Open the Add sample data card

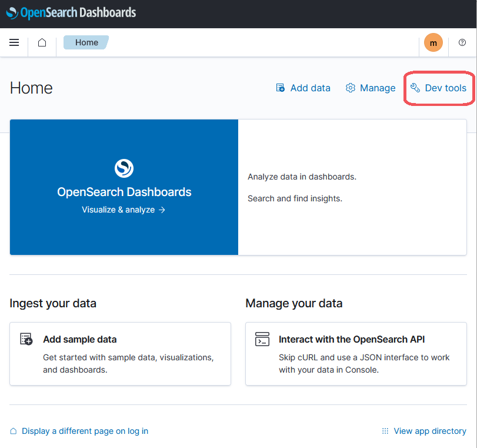coord(120,354)
